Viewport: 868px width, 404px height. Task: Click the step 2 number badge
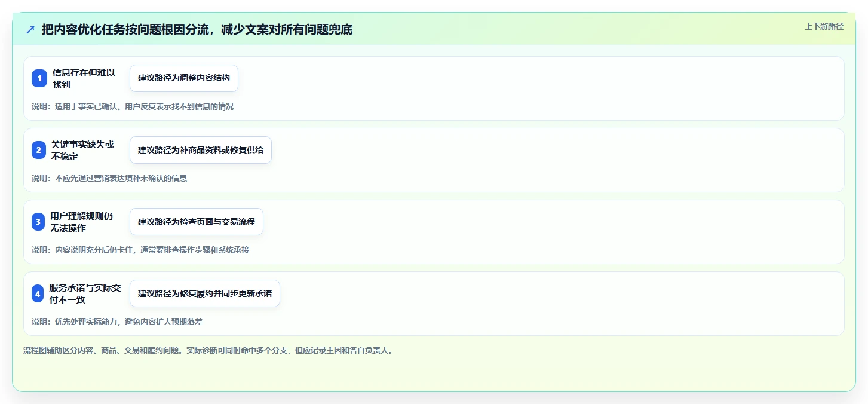tap(39, 150)
